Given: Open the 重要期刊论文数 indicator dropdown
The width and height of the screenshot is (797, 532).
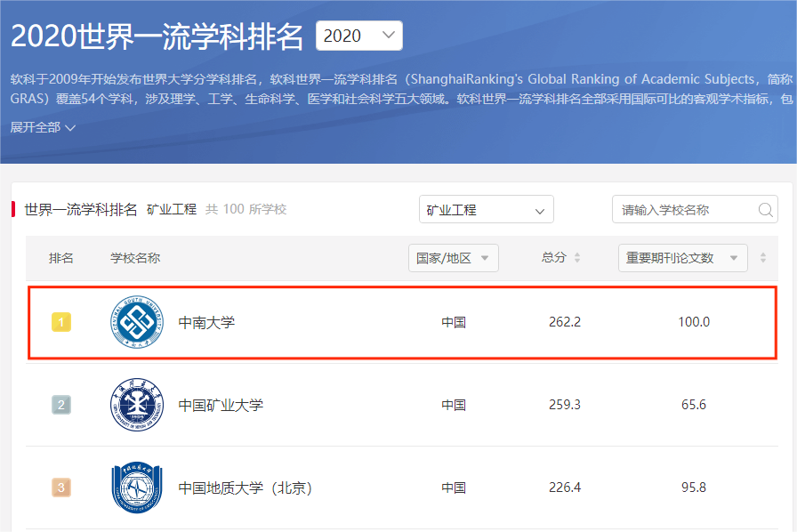Looking at the screenshot, I should tap(682, 258).
